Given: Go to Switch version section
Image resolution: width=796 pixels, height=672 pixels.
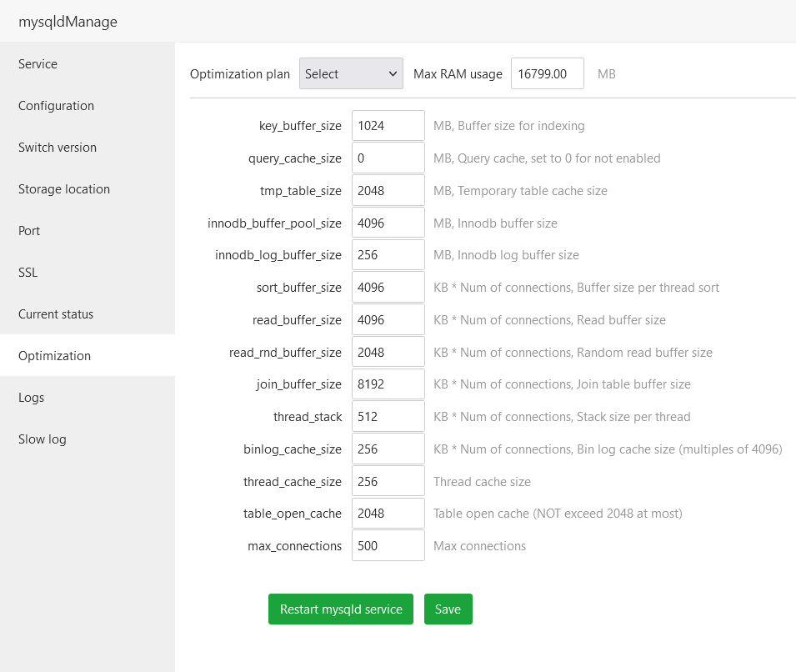Looking at the screenshot, I should 58,148.
